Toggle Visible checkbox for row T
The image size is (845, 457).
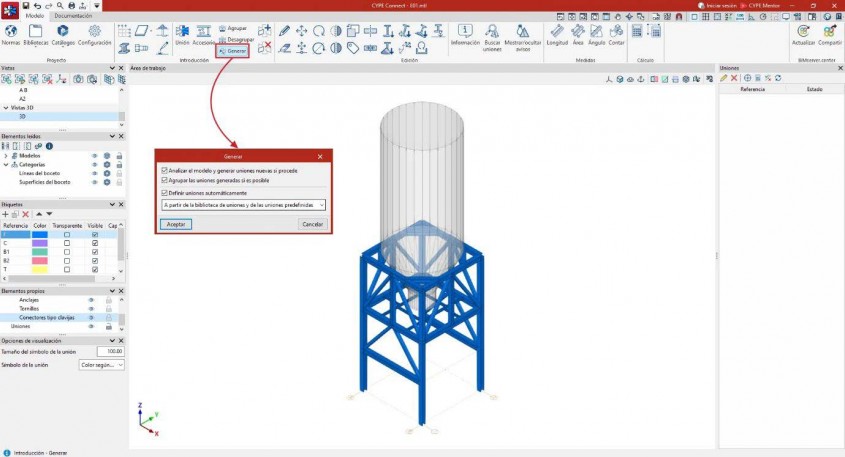(x=95, y=269)
